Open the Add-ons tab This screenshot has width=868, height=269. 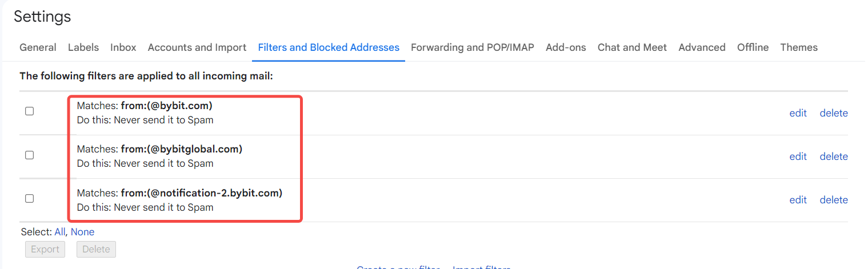pos(566,47)
